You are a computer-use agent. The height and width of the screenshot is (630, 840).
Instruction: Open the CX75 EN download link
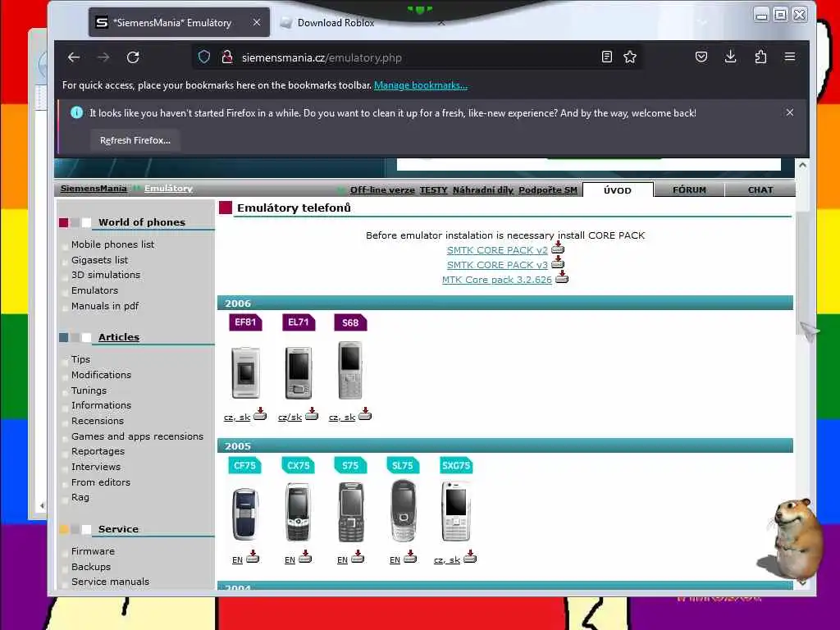pyautogui.click(x=290, y=559)
